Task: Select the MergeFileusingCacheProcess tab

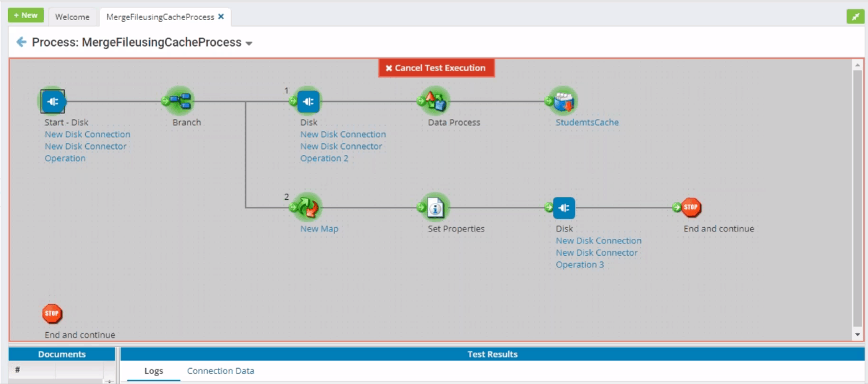Action: [x=161, y=17]
